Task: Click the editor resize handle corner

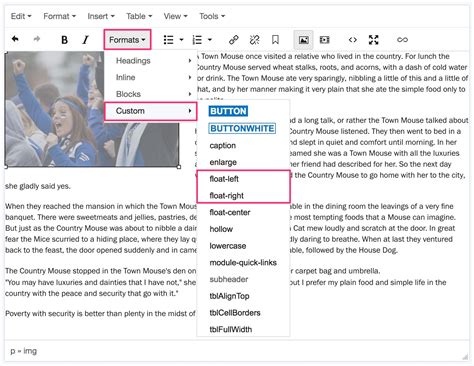Action: [x=465, y=357]
